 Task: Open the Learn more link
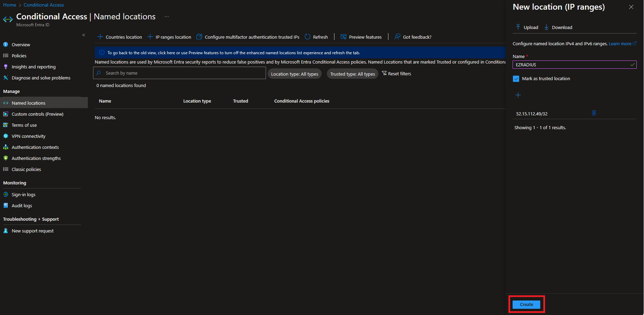pos(620,44)
